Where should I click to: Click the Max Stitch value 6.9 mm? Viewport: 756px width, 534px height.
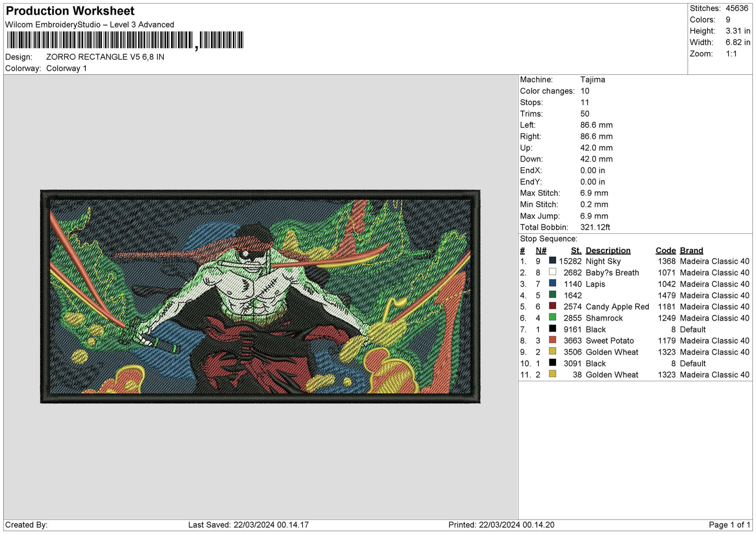coord(594,193)
